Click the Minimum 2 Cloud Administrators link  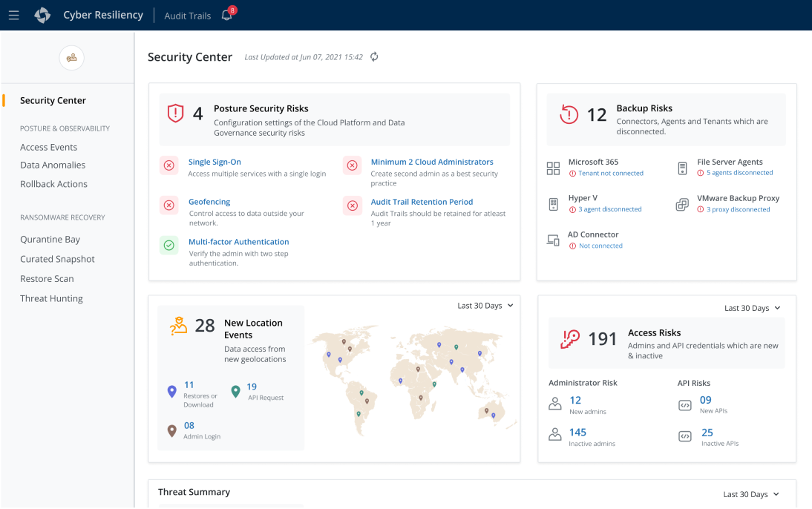[x=432, y=162]
